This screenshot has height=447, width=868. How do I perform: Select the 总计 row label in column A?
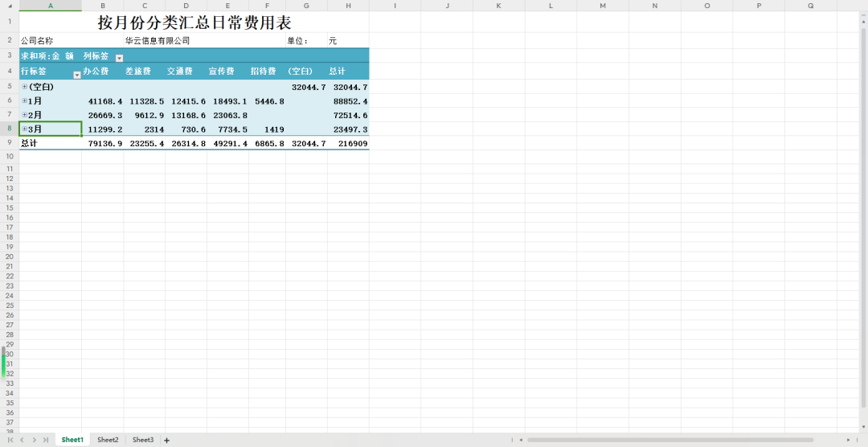click(x=51, y=143)
